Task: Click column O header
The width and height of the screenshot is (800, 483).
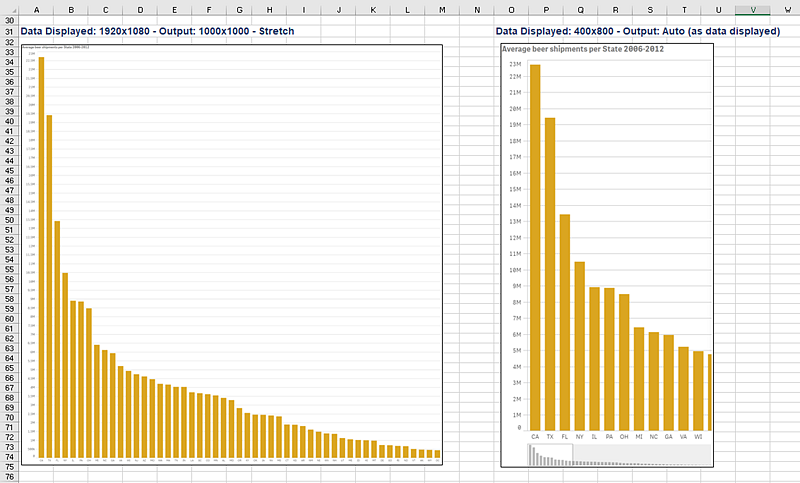Action: (x=512, y=9)
